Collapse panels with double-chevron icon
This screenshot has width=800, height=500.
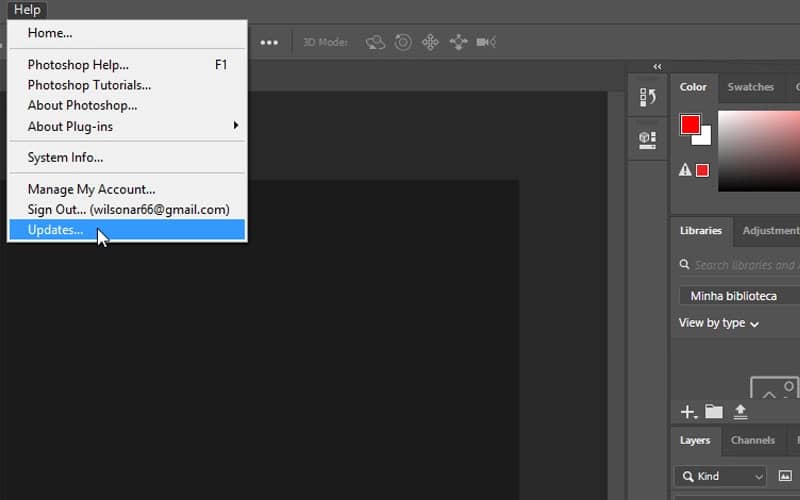(x=657, y=67)
